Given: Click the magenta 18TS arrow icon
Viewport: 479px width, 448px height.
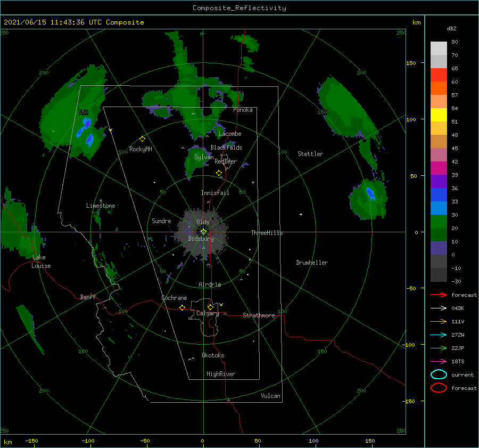Looking at the screenshot, I should click(x=439, y=362).
